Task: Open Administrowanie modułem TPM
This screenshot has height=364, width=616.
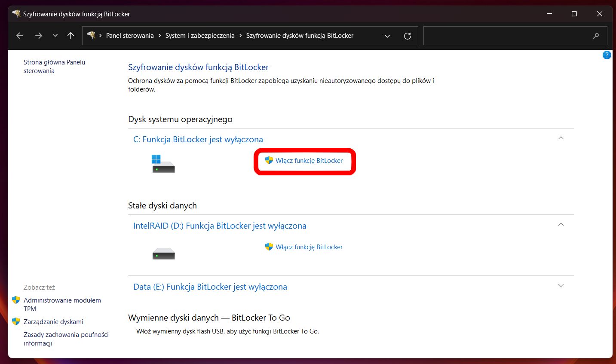Action: pos(62,304)
